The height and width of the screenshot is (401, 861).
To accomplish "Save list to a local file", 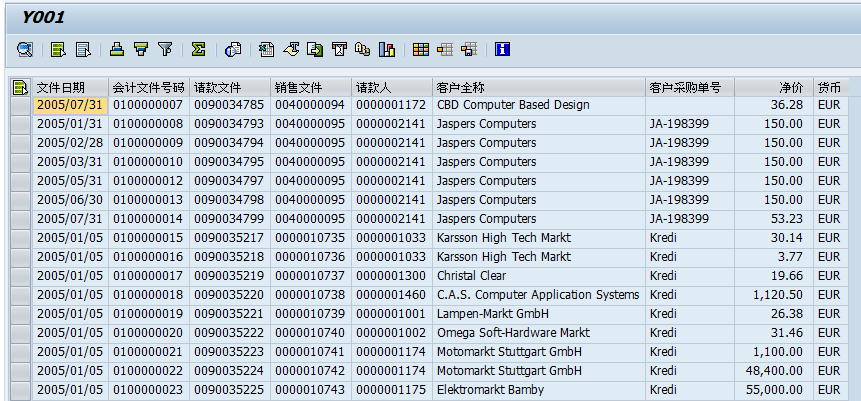I will 315,49.
